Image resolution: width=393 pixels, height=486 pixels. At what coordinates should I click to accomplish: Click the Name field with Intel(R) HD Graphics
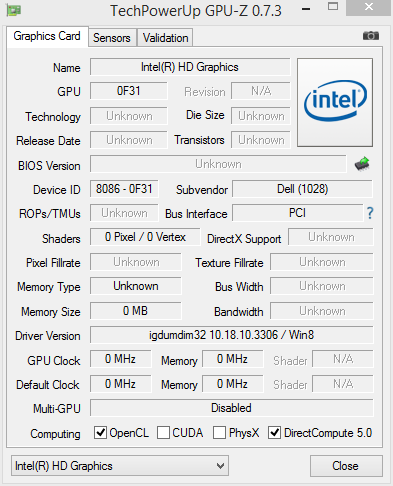click(190, 67)
